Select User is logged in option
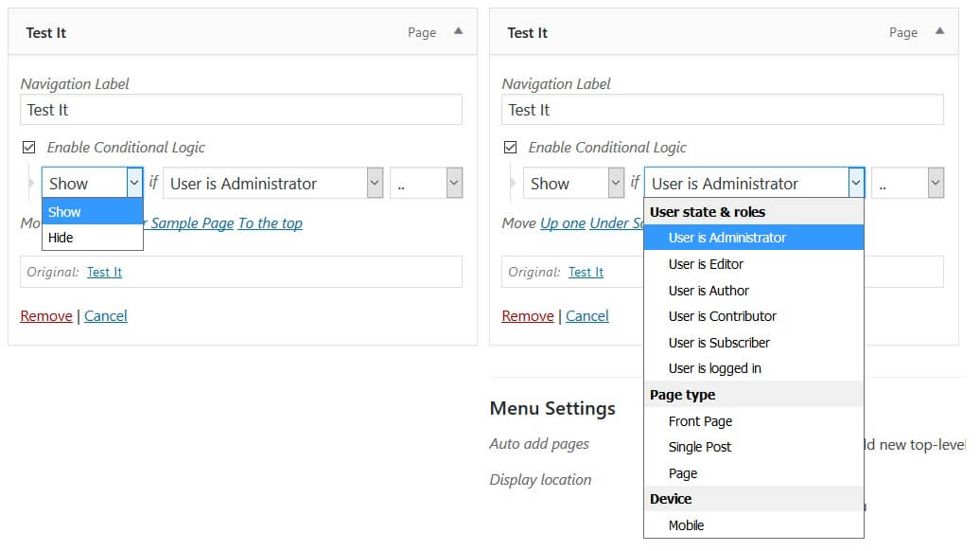Screen dimensions: 980x551 (714, 368)
